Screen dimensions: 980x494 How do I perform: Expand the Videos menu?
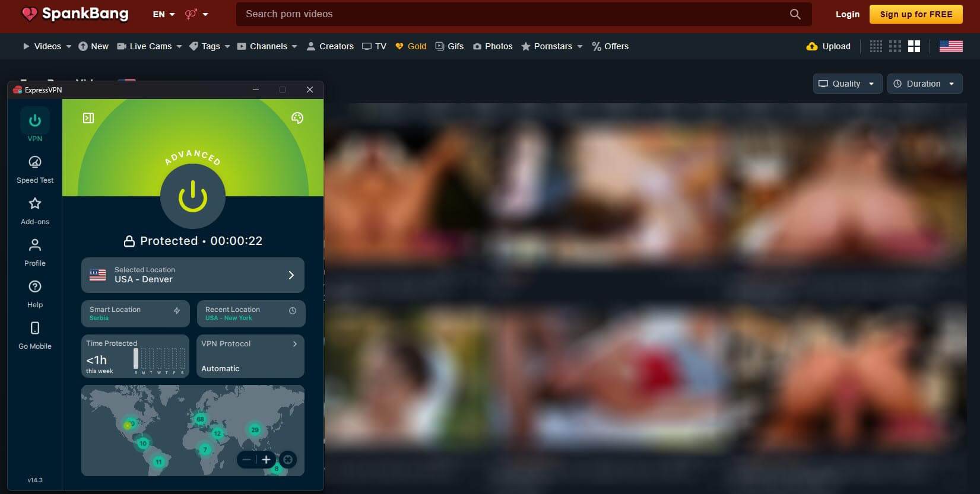(x=47, y=46)
